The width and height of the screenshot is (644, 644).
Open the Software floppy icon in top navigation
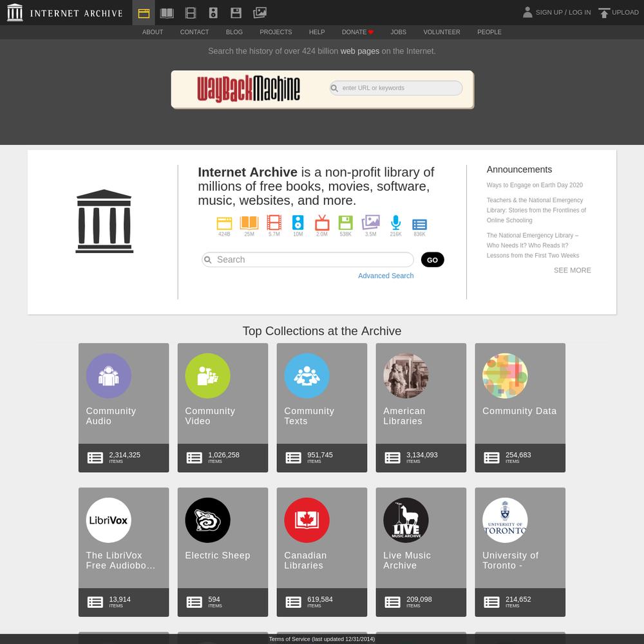pyautogui.click(x=236, y=13)
